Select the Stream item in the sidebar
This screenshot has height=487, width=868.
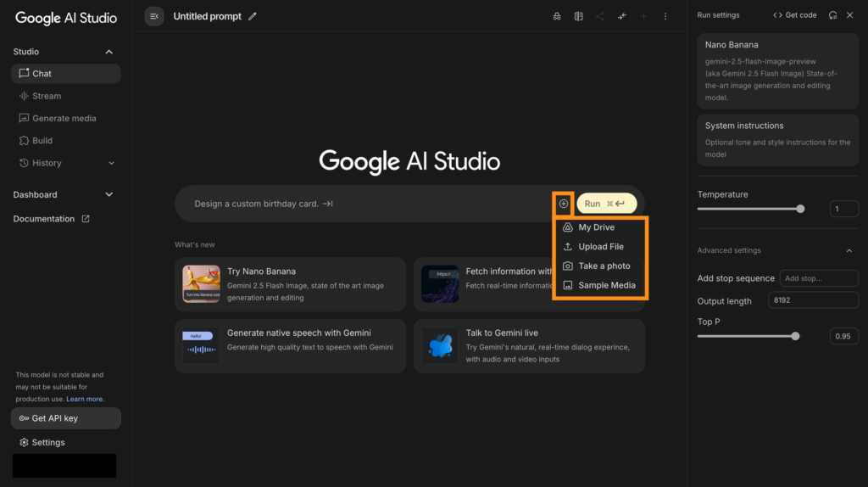click(66, 96)
